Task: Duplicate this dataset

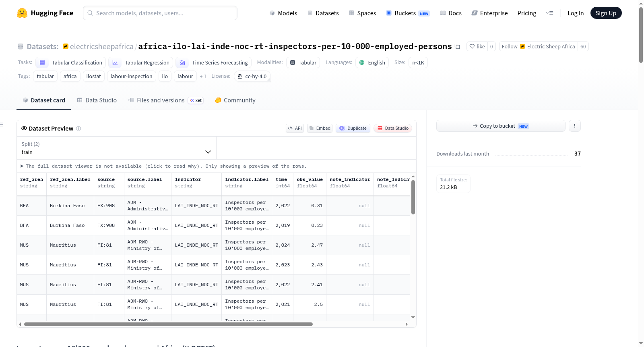Action: coord(353,128)
